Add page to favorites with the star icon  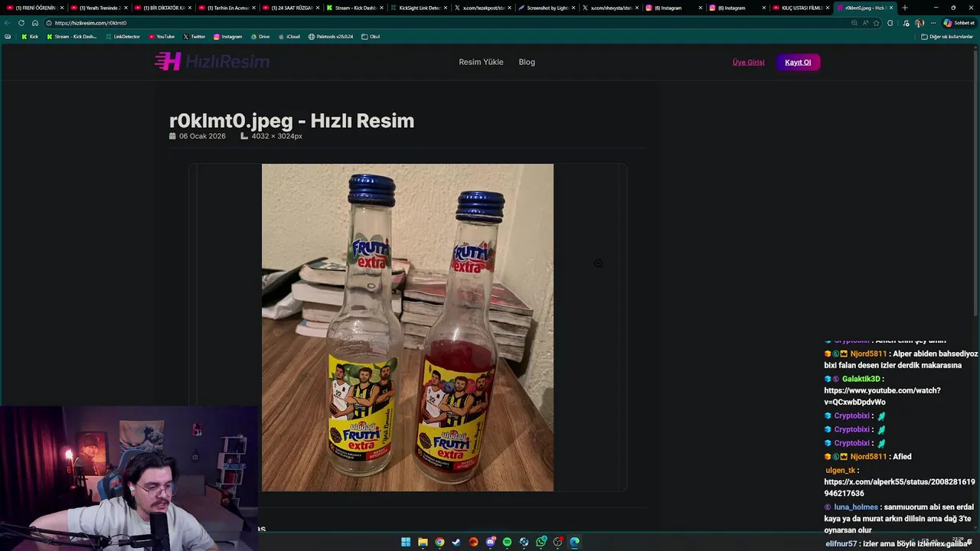[877, 23]
